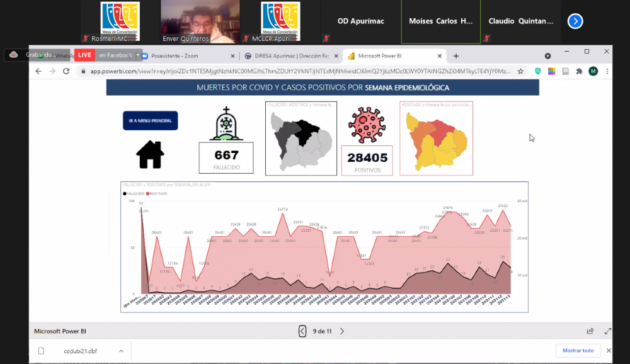630x364 pixels.
Task: Click the tombstone deaths icon
Action: 226,123
